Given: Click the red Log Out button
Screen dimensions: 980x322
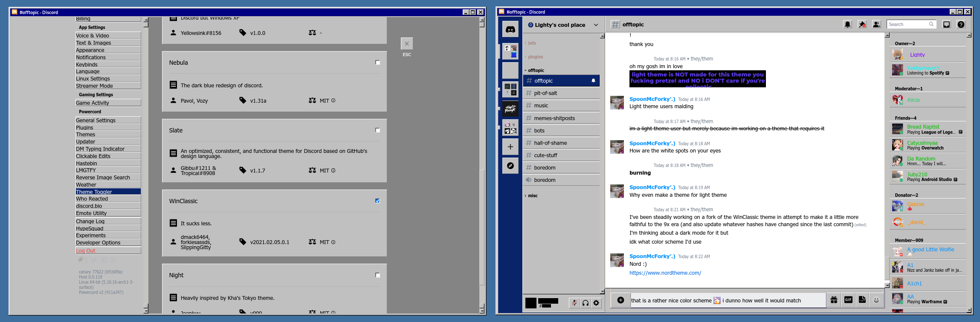Looking at the screenshot, I should point(108,251).
